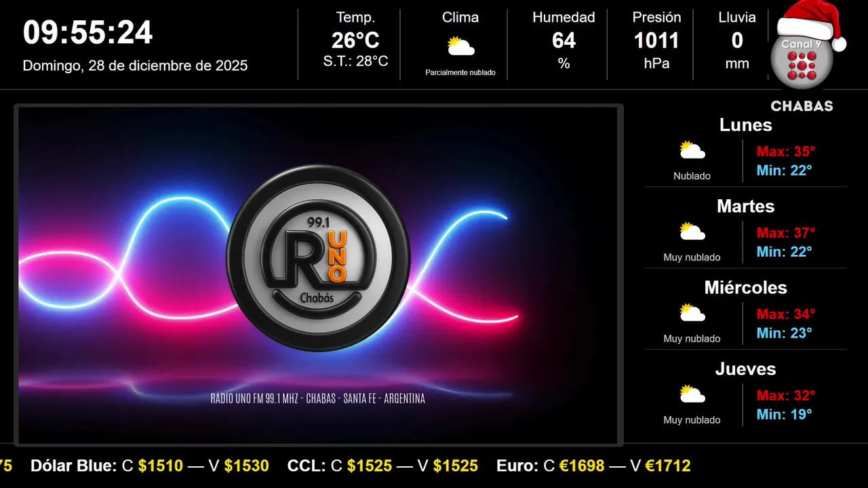
Task: Click Muy nublado caption under Jueves
Action: (692, 420)
